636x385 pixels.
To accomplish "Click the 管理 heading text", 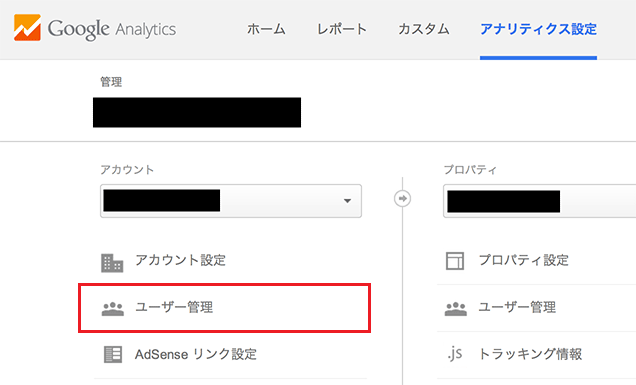I will pos(111,82).
